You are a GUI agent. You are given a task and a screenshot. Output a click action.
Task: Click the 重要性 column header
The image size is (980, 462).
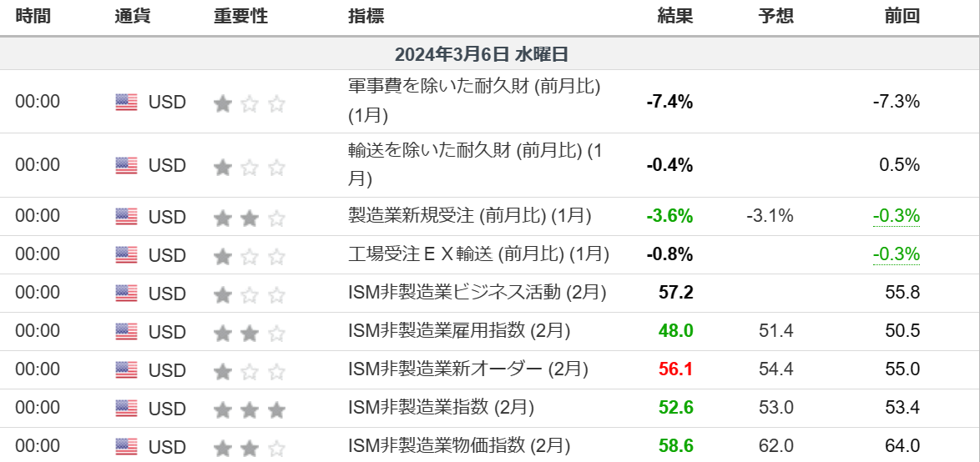(240, 16)
